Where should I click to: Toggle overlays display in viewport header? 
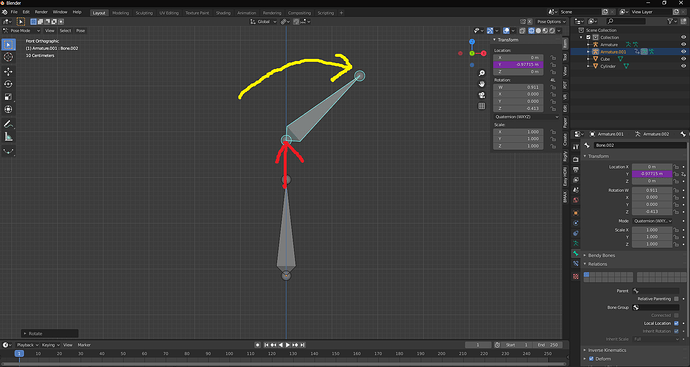506,31
